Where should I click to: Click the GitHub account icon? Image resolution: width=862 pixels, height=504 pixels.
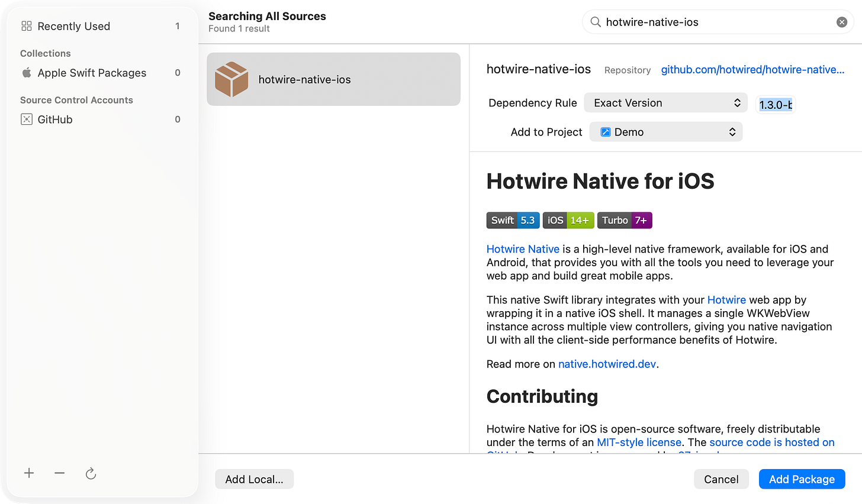pos(27,119)
